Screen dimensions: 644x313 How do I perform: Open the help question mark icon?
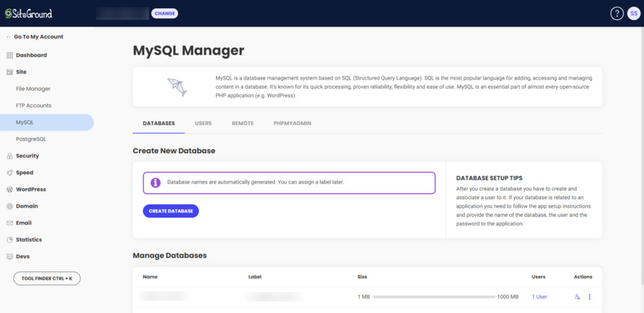(x=617, y=14)
